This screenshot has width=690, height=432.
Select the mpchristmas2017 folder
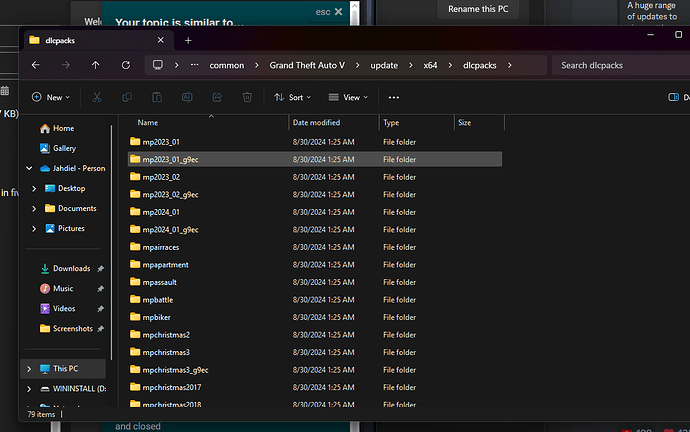tap(315, 388)
